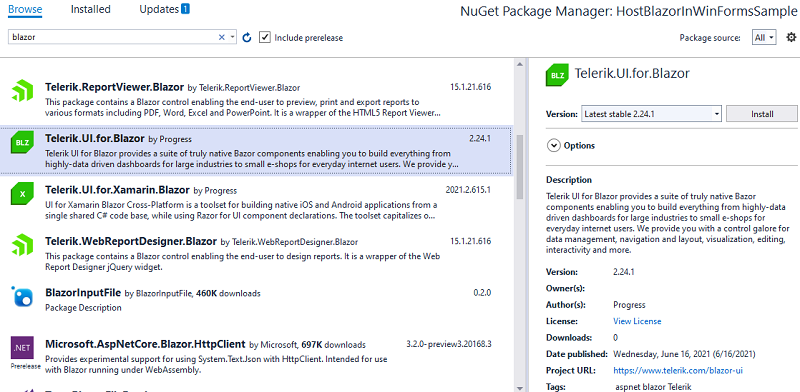Switch to the Installed tab
The image size is (800, 392).
coord(90,9)
